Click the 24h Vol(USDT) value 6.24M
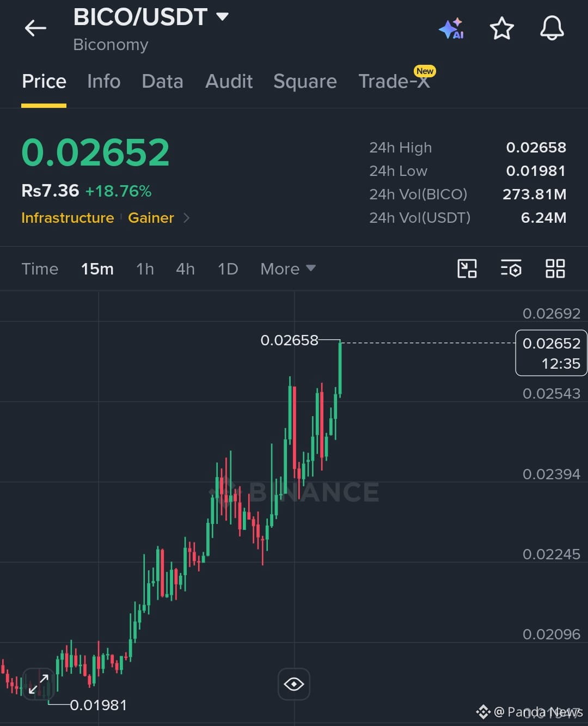 [543, 218]
